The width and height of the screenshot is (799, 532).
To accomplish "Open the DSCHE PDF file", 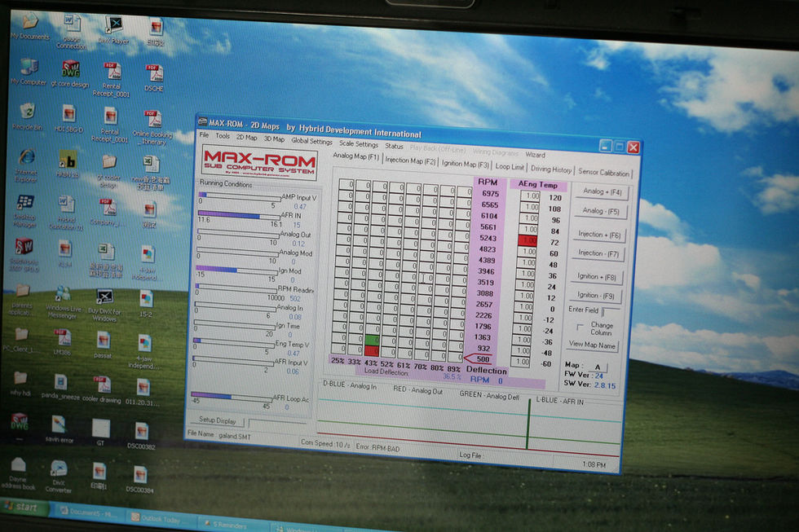I will (153, 78).
